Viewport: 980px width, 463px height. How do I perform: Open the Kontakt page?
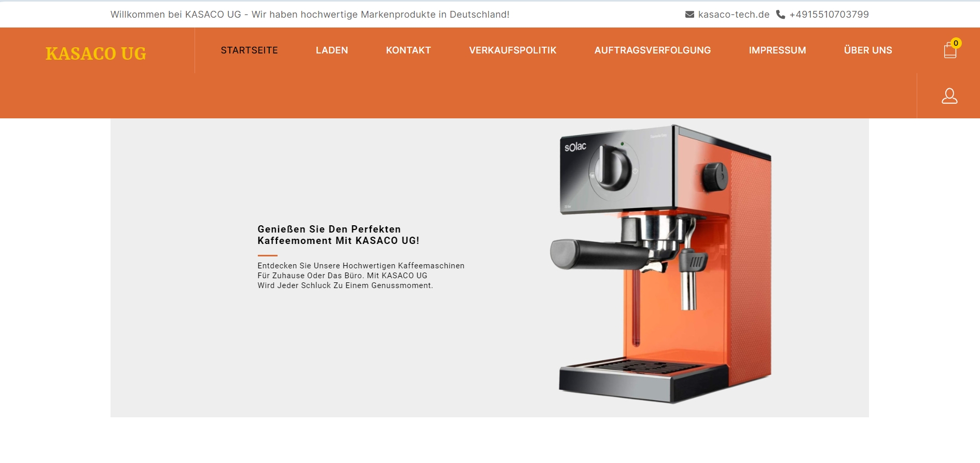pos(408,50)
